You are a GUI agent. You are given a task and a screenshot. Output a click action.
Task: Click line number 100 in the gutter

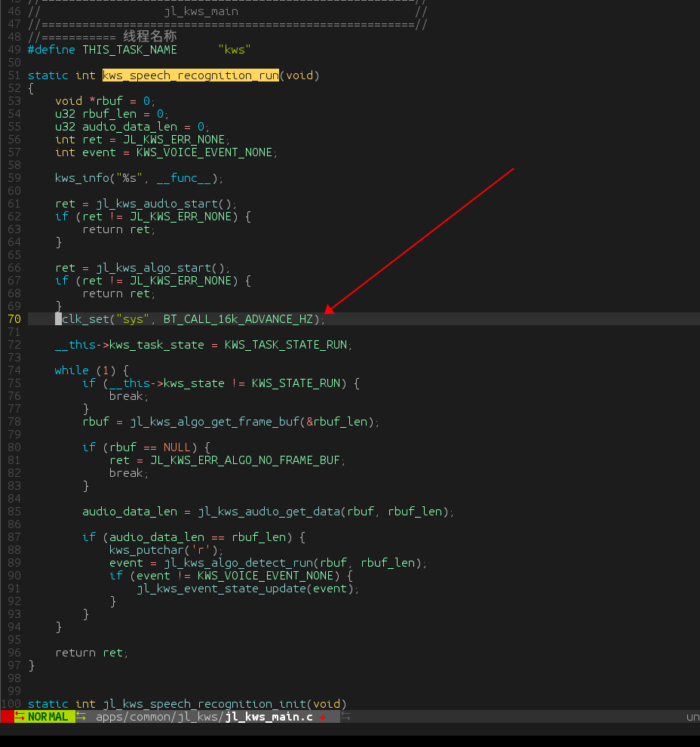pos(11,704)
